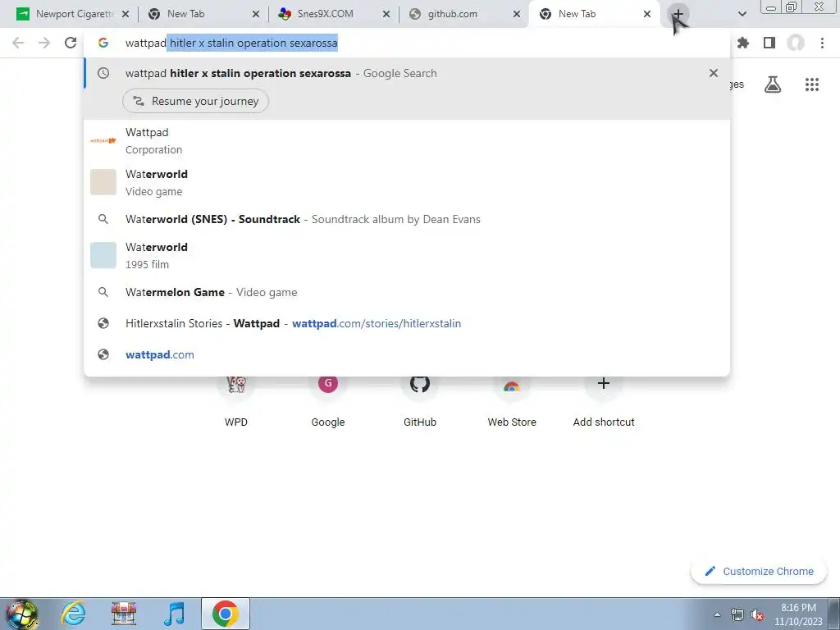Open the Extensions puzzle icon

coord(743,43)
